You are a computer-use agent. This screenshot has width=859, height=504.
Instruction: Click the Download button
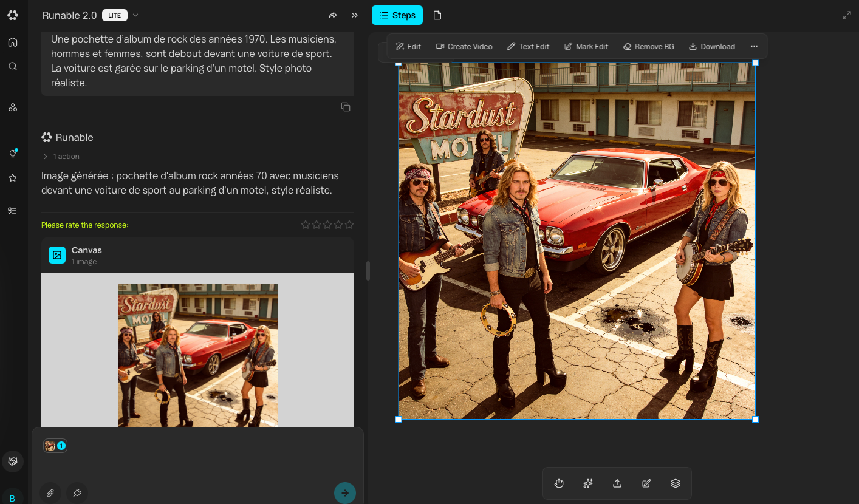(x=711, y=46)
